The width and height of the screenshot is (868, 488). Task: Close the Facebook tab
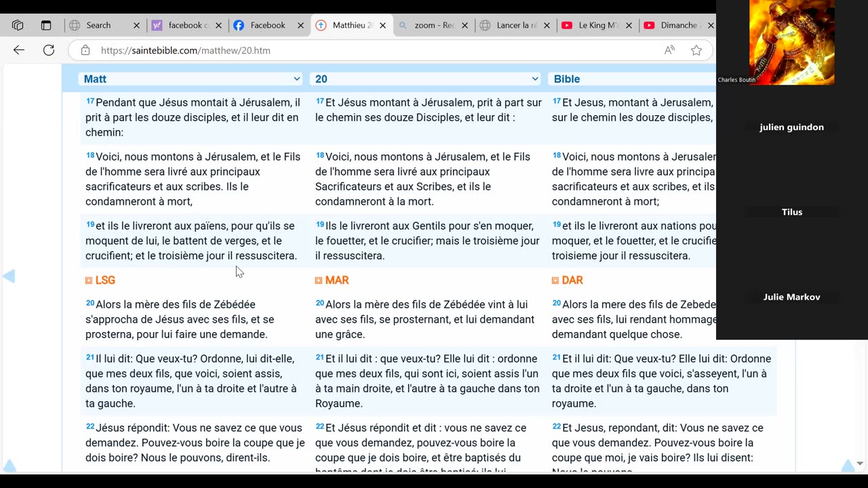pyautogui.click(x=300, y=25)
